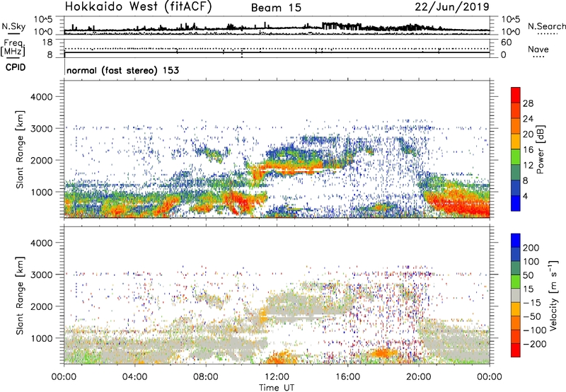Click the "08:00" time axis label

[x=206, y=377]
